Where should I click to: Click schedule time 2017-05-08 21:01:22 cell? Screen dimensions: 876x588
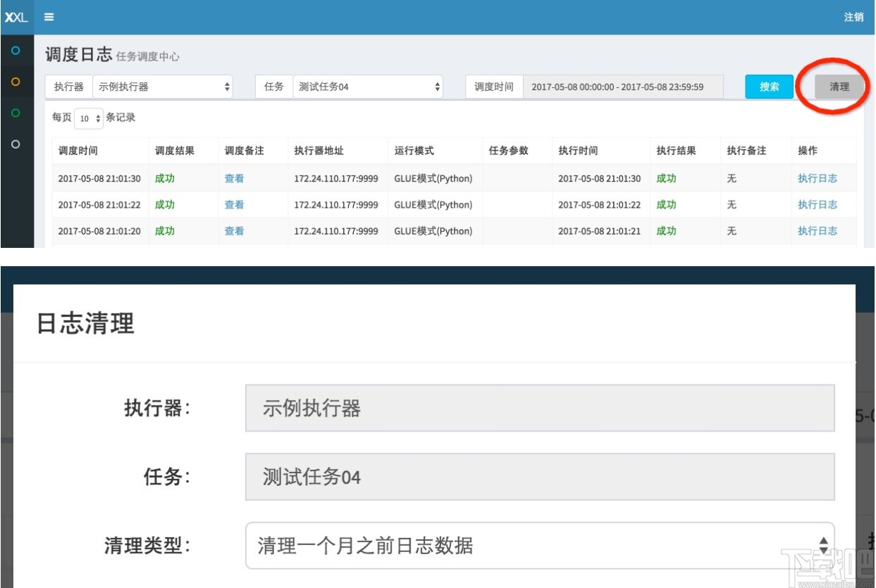tap(99, 204)
